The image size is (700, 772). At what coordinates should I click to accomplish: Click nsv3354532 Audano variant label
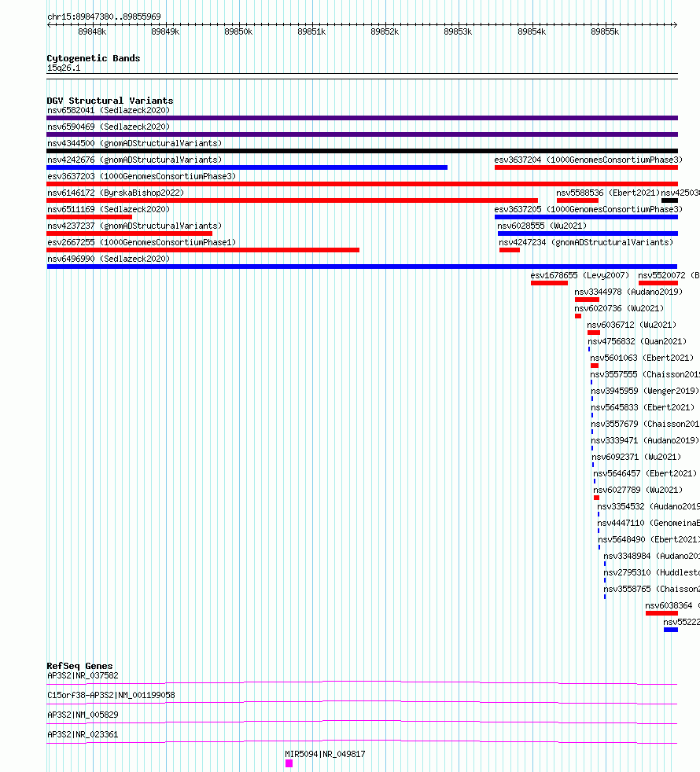tap(649, 506)
